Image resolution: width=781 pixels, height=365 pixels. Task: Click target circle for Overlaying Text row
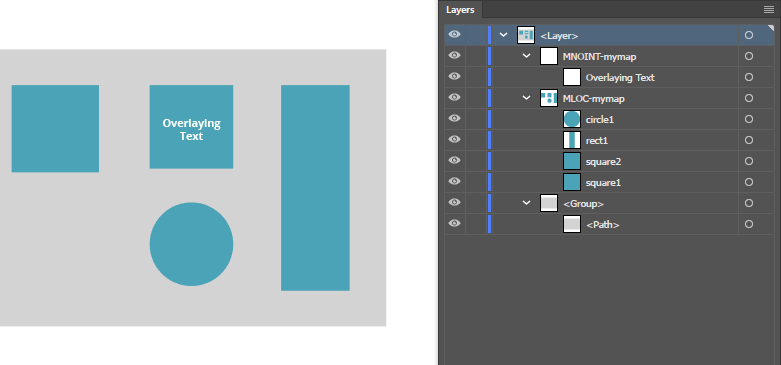[749, 77]
